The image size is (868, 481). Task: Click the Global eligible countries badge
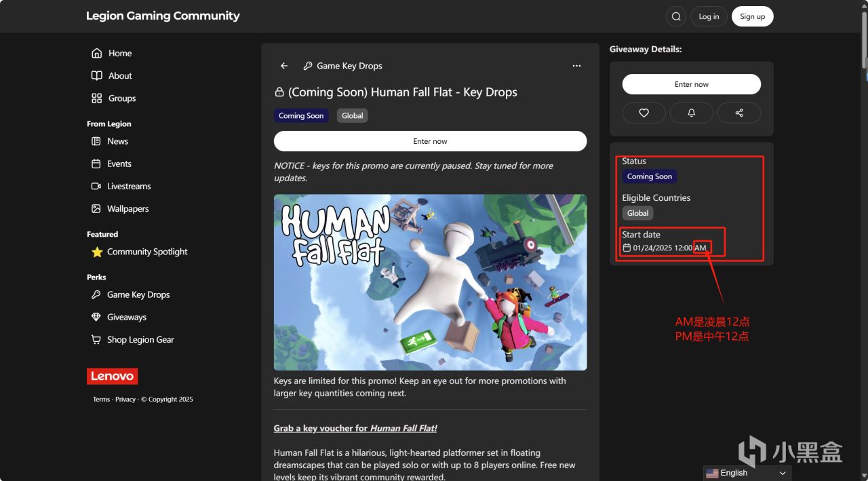tap(638, 213)
